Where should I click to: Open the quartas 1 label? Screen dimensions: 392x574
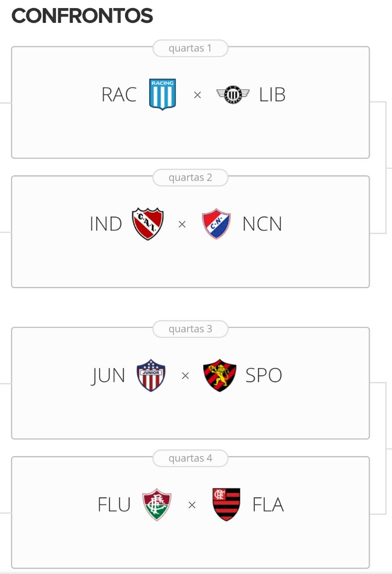(x=190, y=48)
